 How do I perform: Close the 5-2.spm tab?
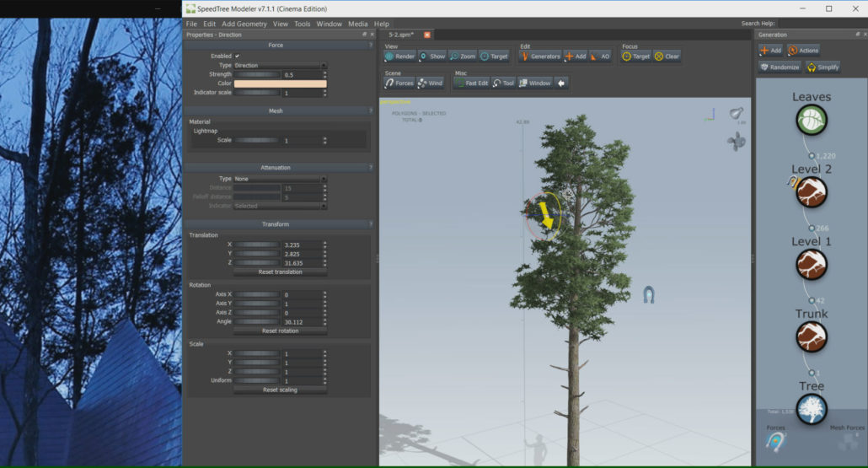pos(426,35)
